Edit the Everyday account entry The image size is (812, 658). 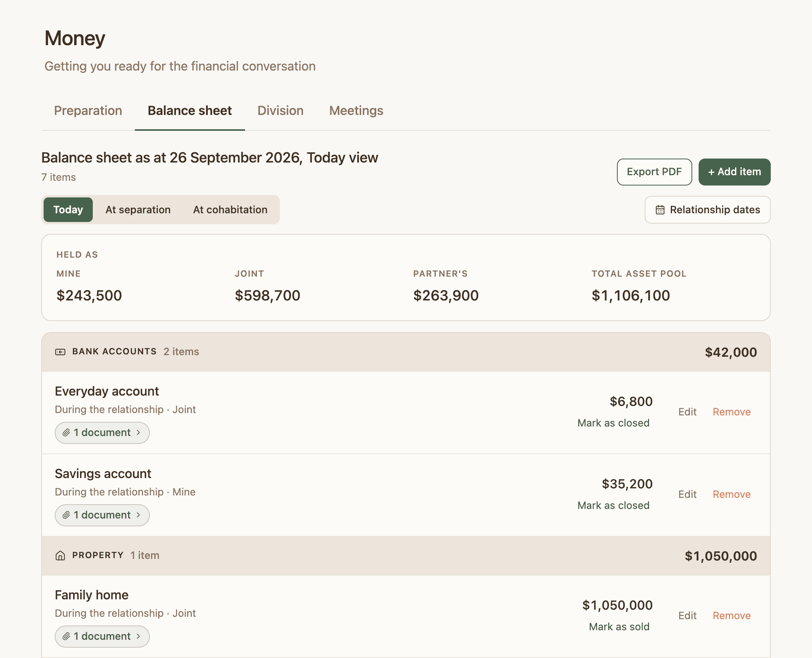688,412
